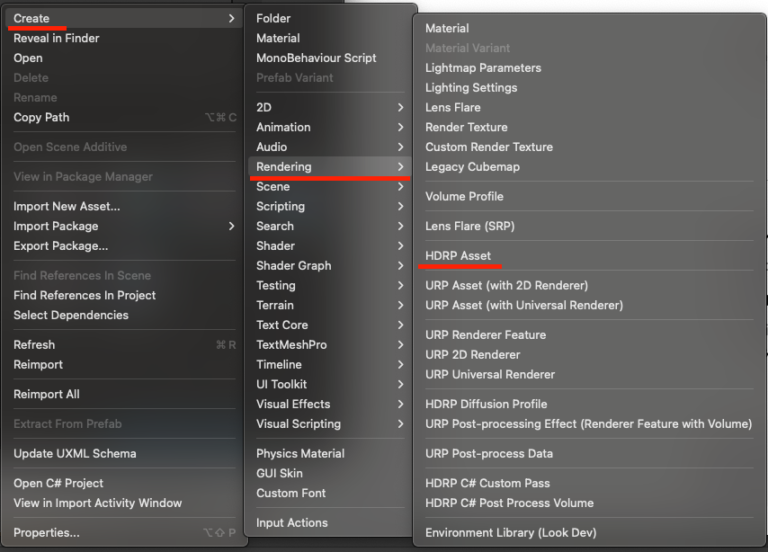Expand the Rendering submenu
This screenshot has height=552, width=768.
(284, 167)
